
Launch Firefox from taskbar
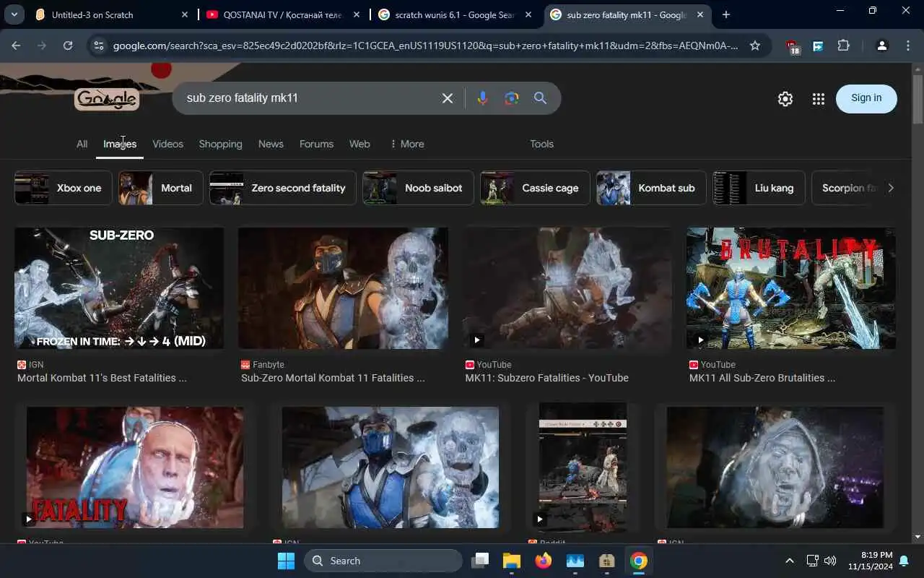[544, 561]
